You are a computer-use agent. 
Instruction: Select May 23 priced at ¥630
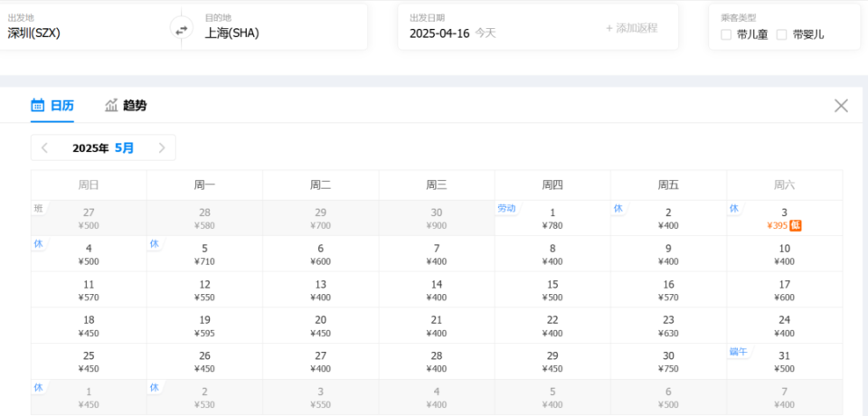click(x=669, y=326)
